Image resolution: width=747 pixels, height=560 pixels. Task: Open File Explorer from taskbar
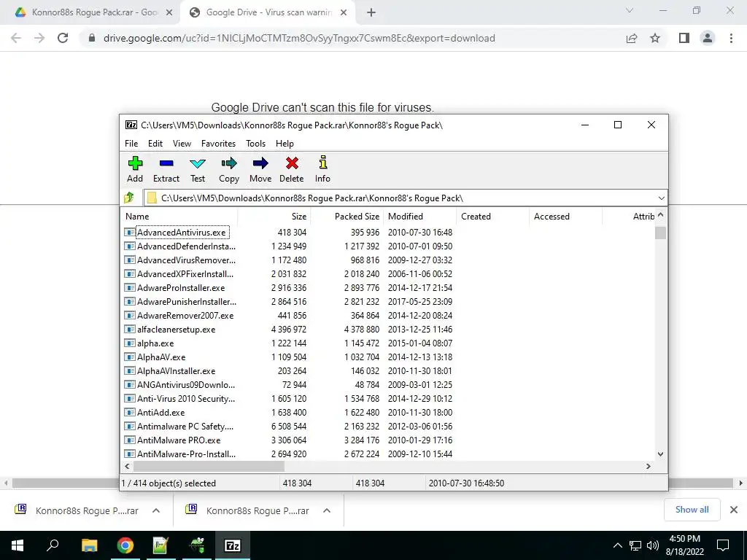pos(89,545)
